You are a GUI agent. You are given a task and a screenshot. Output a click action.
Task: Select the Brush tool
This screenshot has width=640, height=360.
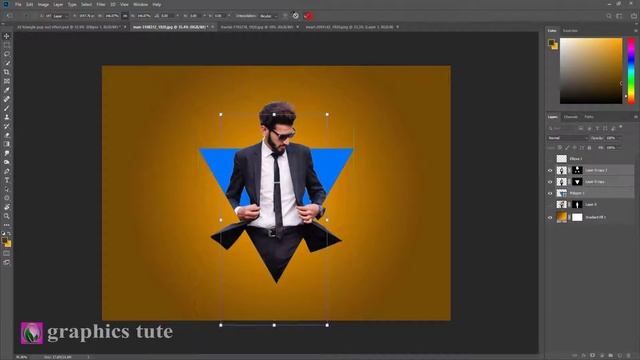point(7,108)
